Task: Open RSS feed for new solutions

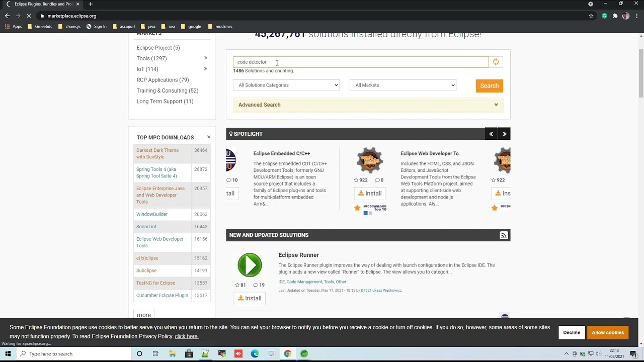Action: pos(504,235)
